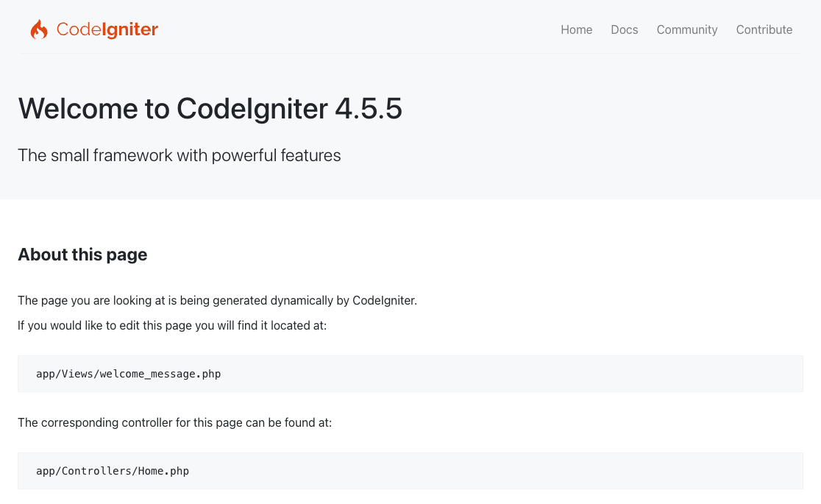The width and height of the screenshot is (821, 504).
Task: Go to the Docs navigation link
Action: tap(624, 30)
